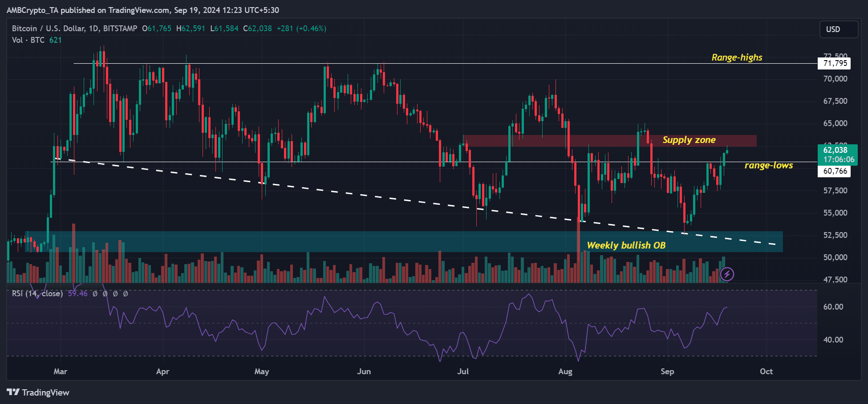Viewport: 868px width, 404px height.
Task: Click the Aug label on time axis
Action: click(565, 371)
